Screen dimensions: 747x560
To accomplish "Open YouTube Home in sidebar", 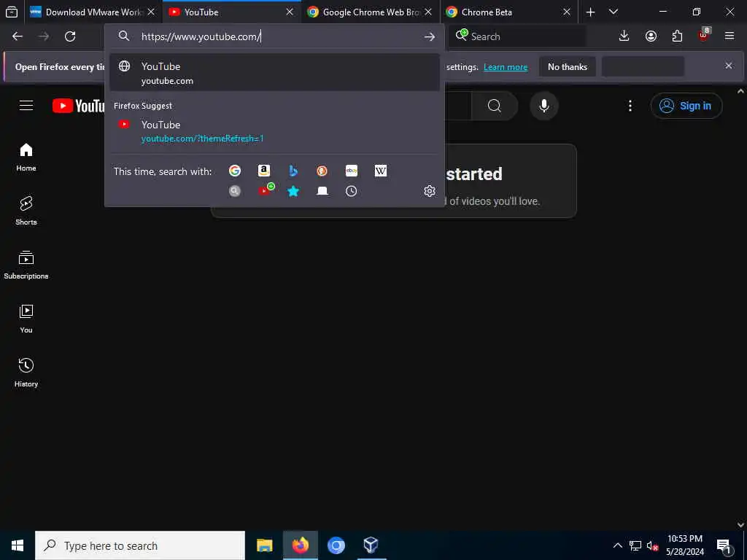I will (x=26, y=157).
